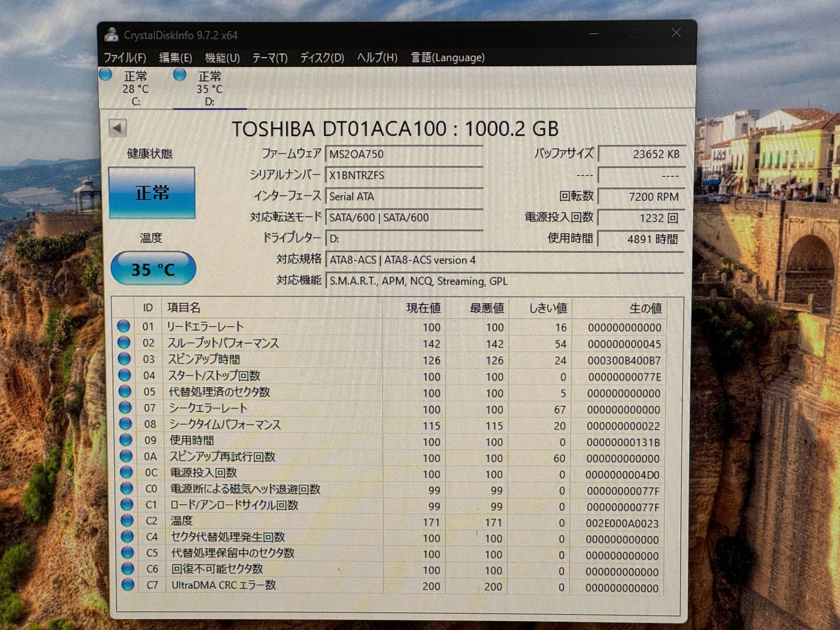Screen dimensions: 840x630
Task: Click the blue status icon for シークエラーレート
Action: click(x=125, y=407)
